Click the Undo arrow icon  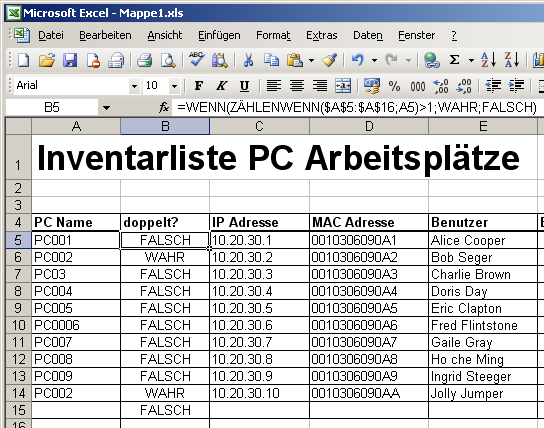(x=357, y=60)
